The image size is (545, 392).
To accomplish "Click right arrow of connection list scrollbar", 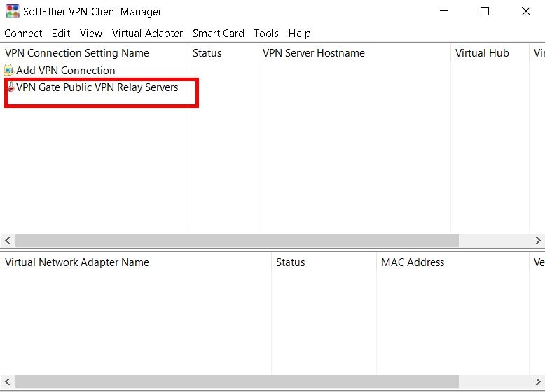I will (x=538, y=240).
